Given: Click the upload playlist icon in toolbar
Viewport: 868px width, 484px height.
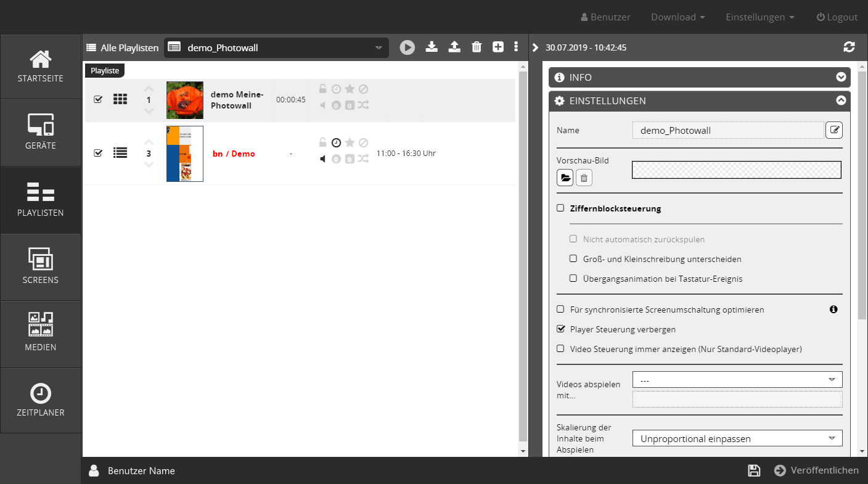Looking at the screenshot, I should pos(454,47).
